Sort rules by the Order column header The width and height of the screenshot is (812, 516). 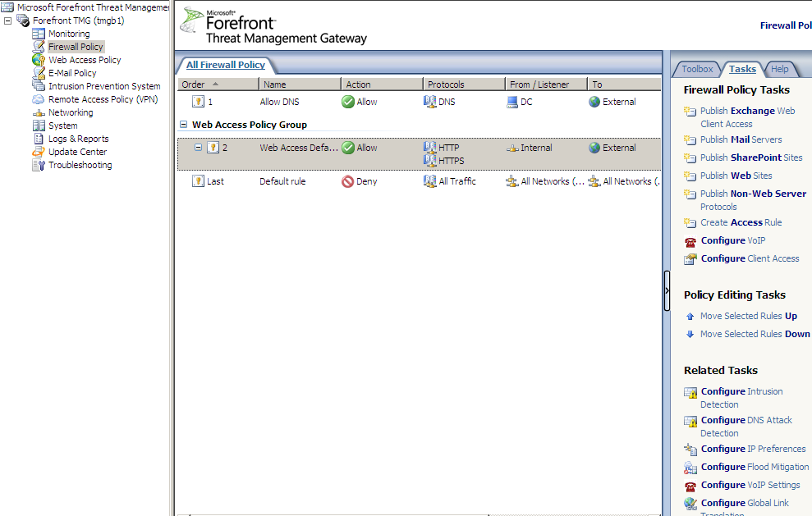217,84
